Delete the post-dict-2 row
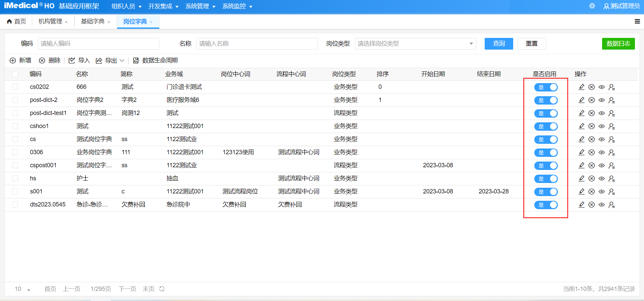The image size is (644, 301). point(592,100)
